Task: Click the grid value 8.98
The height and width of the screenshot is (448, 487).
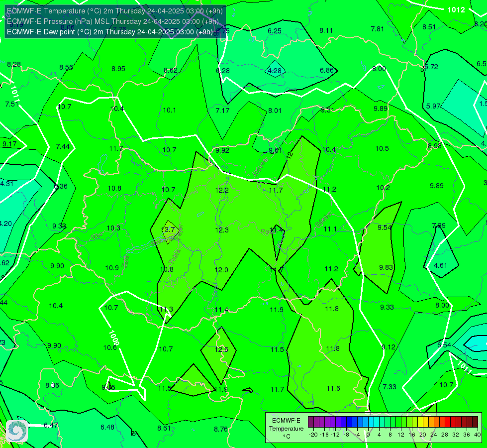Action: (435, 146)
